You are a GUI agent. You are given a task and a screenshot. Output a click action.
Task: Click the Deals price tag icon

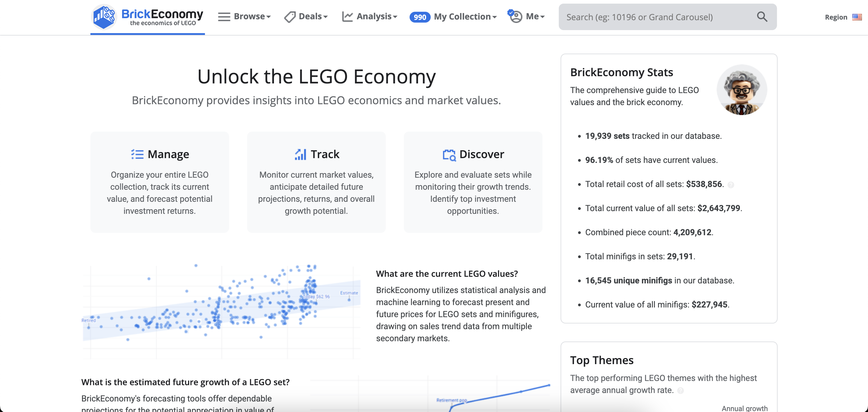point(289,17)
